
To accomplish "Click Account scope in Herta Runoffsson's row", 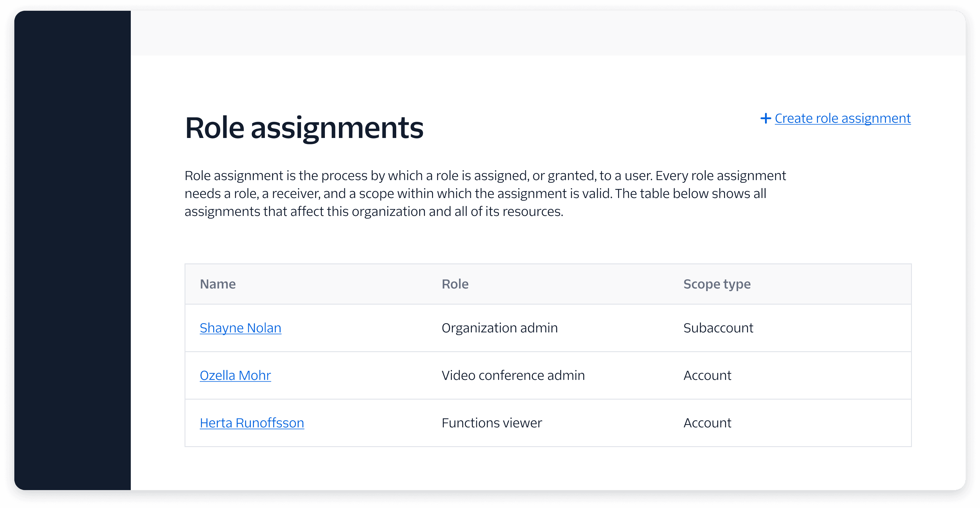I will (x=707, y=423).
